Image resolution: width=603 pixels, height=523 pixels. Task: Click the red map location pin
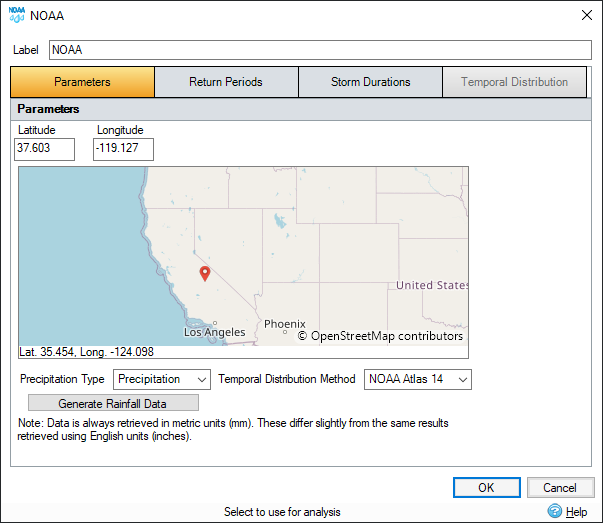(205, 273)
